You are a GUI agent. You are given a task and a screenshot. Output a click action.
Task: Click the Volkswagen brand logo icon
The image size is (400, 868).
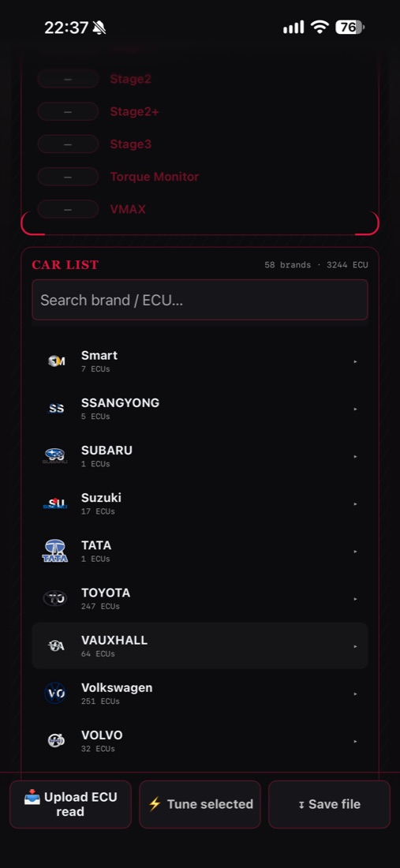tap(55, 694)
